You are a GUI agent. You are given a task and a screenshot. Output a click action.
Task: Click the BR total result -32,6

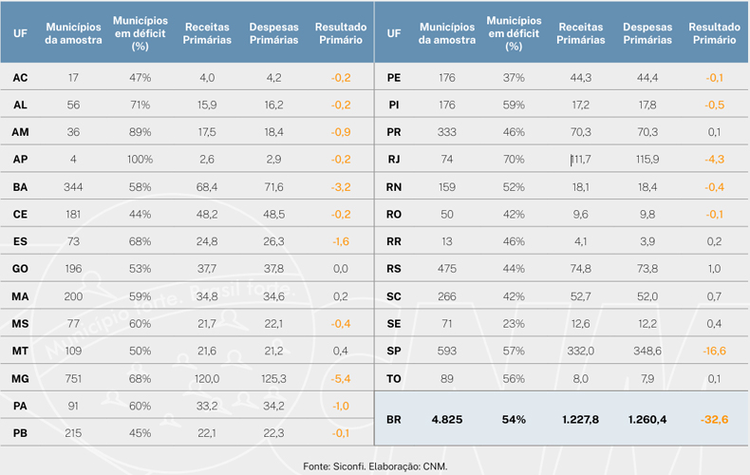pyautogui.click(x=714, y=420)
